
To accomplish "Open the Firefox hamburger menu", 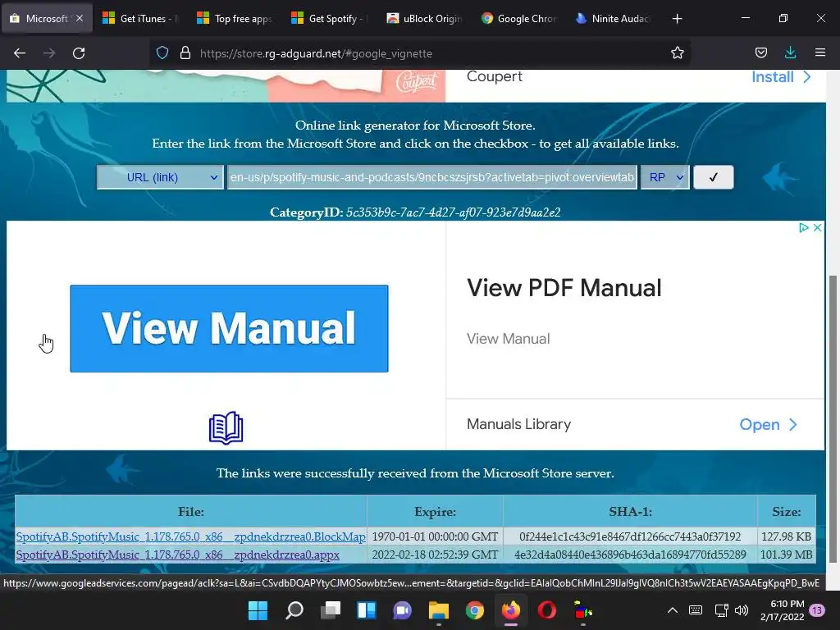I will (820, 52).
